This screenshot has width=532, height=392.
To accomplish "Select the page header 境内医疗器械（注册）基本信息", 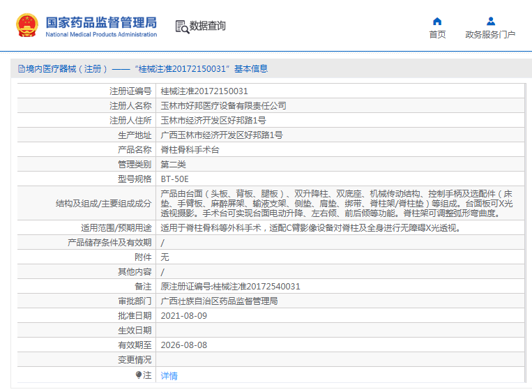I will (143, 69).
